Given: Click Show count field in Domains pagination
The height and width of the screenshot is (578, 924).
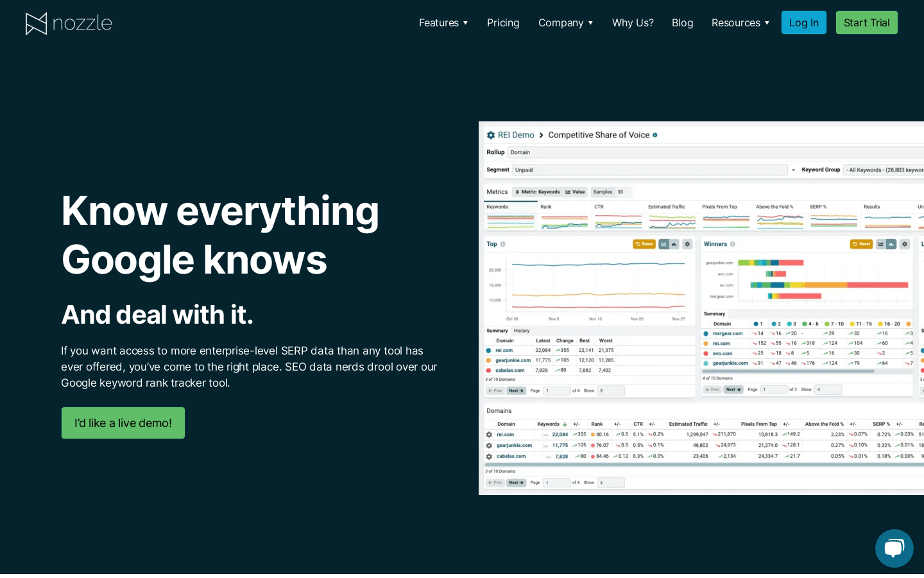Looking at the screenshot, I should pos(611,483).
